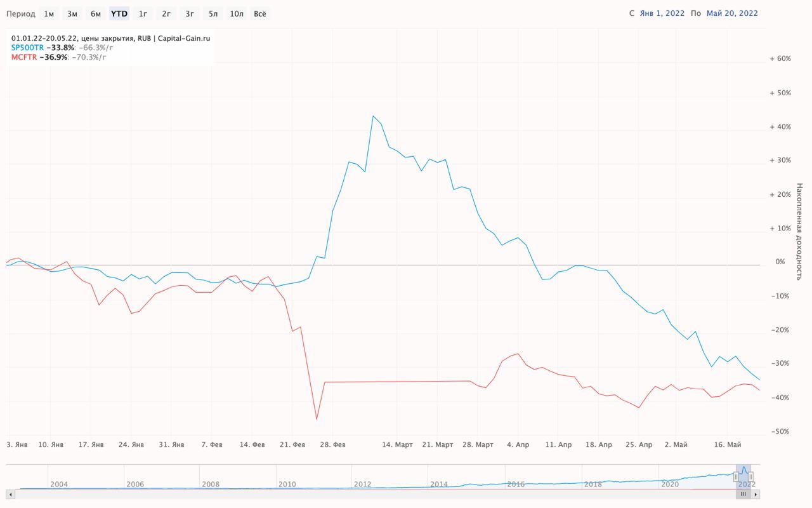Viewport: 812px width, 508px height.
Task: Show full history with Всё
Action: click(x=260, y=13)
